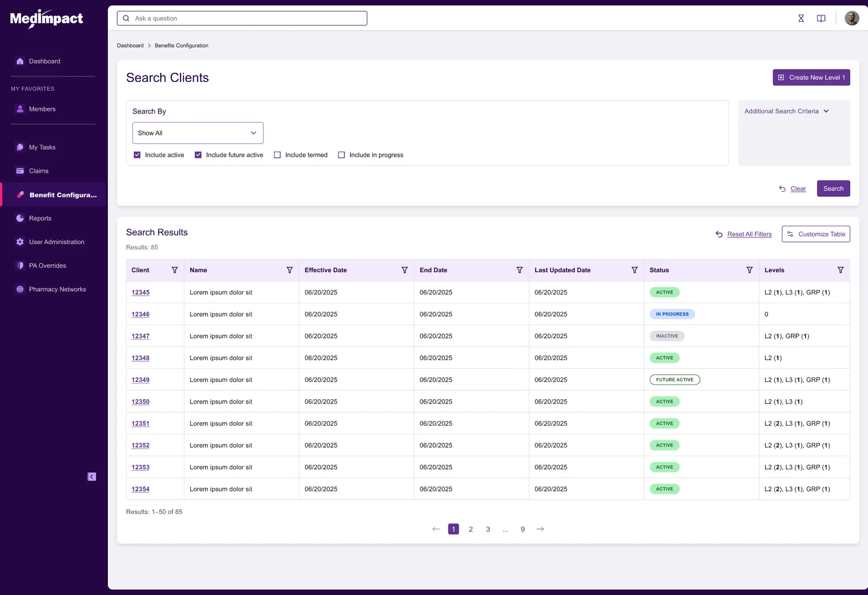Expand Additional Search Criteria
Screen dimensions: 868x595
(x=786, y=111)
